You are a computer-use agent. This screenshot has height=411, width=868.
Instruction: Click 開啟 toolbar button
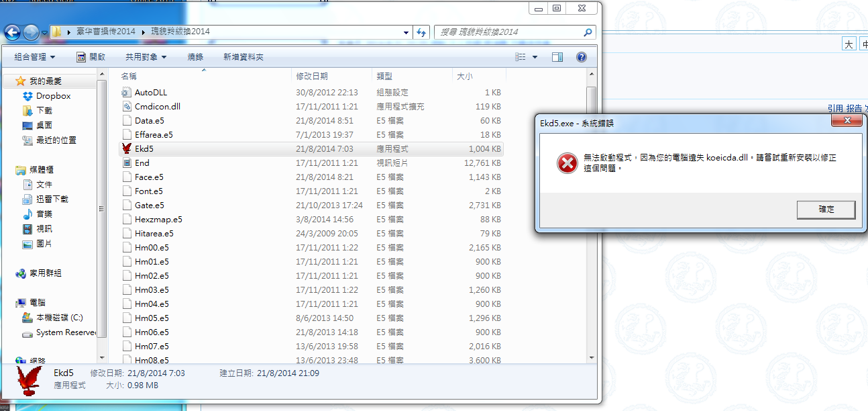[91, 57]
